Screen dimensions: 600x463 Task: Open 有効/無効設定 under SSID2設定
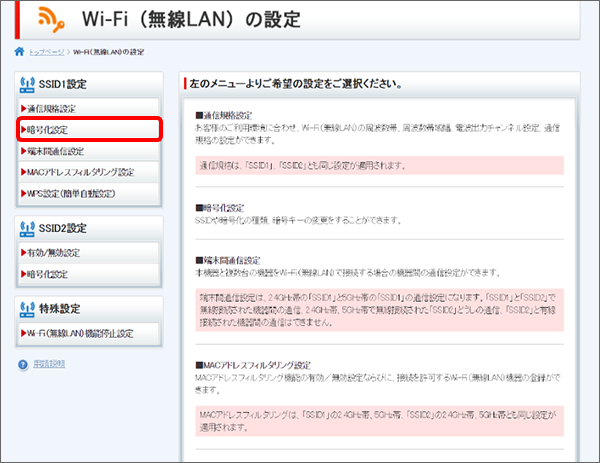pyautogui.click(x=89, y=253)
